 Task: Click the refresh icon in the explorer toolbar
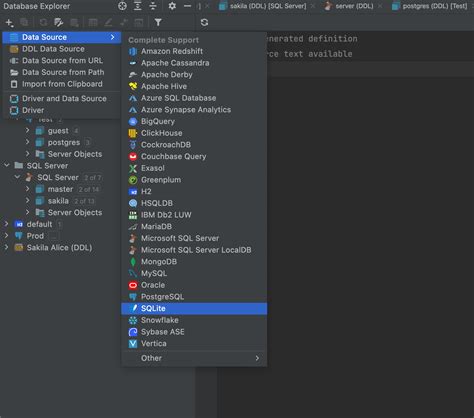click(x=43, y=22)
